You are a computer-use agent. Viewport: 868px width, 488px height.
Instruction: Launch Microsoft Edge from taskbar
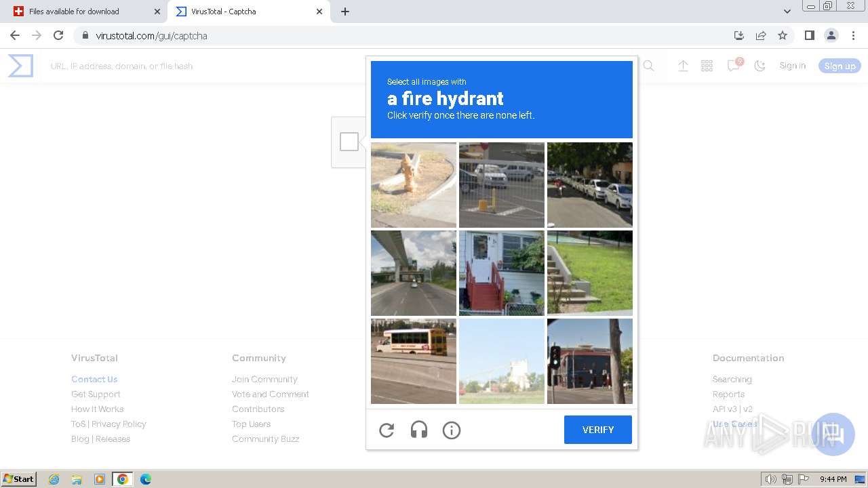pos(146,479)
